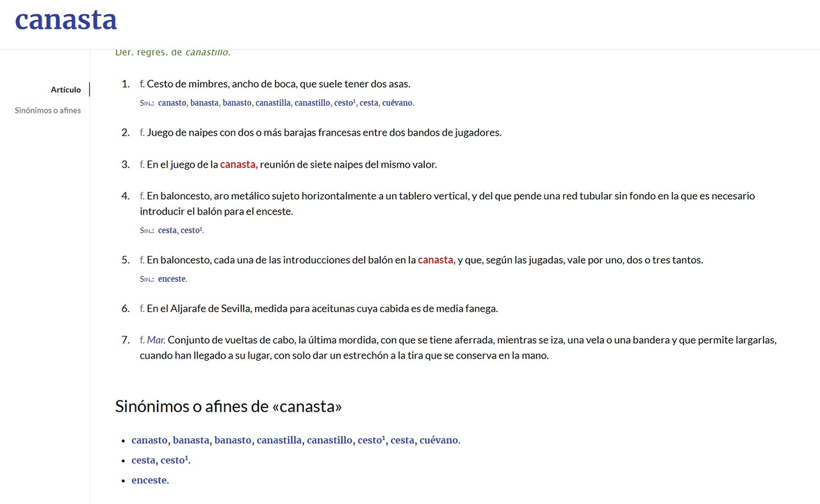Click cesta in first bottom synonyms row
This screenshot has width=820, height=504.
point(402,440)
